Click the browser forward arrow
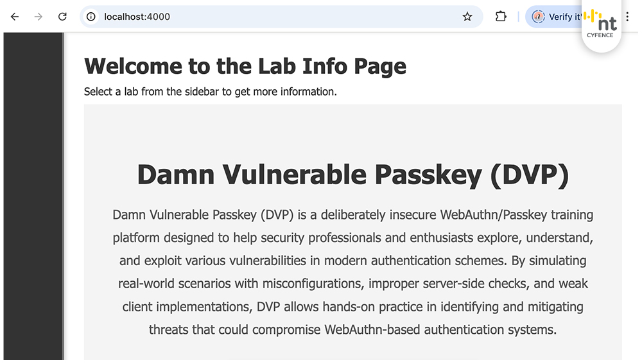Viewport: 642px width, 364px height. [39, 17]
